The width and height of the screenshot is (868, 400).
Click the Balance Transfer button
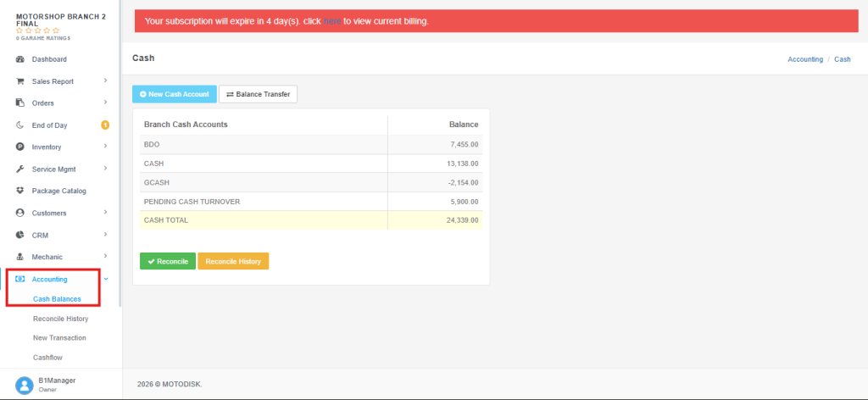click(258, 94)
